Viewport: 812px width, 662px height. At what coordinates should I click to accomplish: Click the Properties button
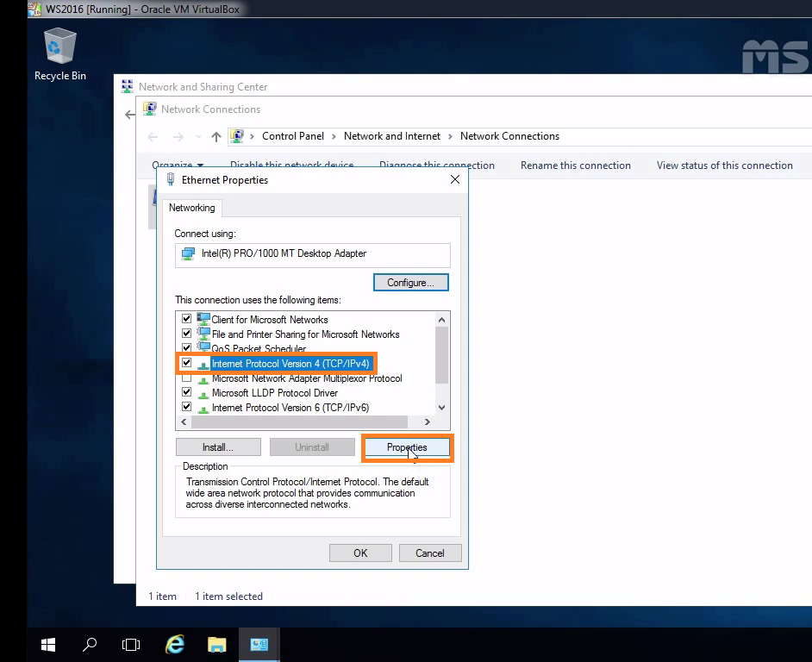click(407, 447)
